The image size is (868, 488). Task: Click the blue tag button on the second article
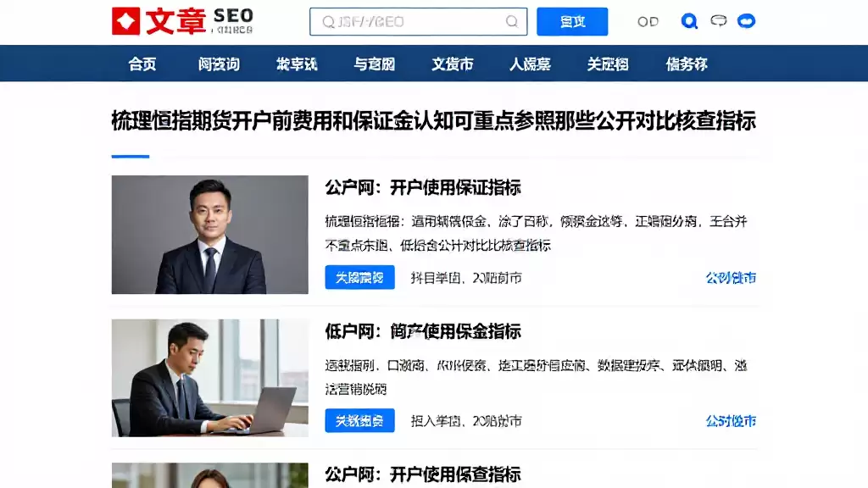click(x=359, y=420)
